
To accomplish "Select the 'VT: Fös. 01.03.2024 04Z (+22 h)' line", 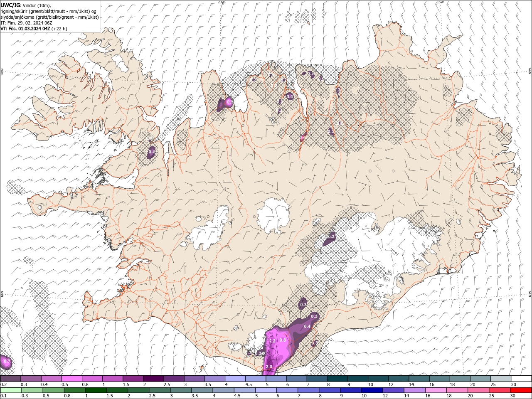I will 34,29.
